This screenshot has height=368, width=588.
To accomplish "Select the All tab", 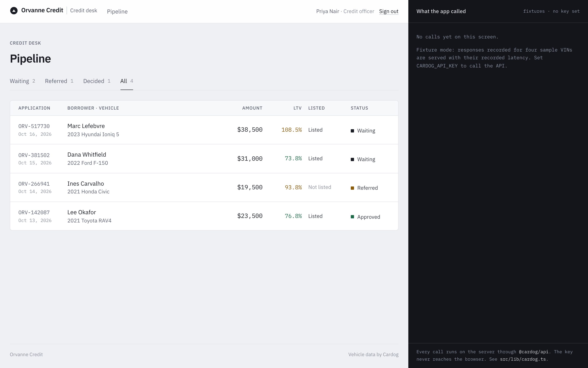I will [x=127, y=81].
